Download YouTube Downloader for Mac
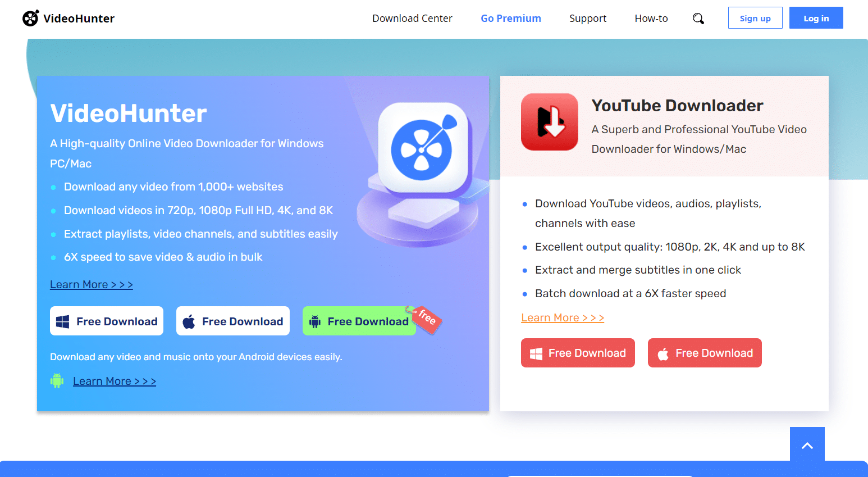The height and width of the screenshot is (477, 868). pos(705,353)
